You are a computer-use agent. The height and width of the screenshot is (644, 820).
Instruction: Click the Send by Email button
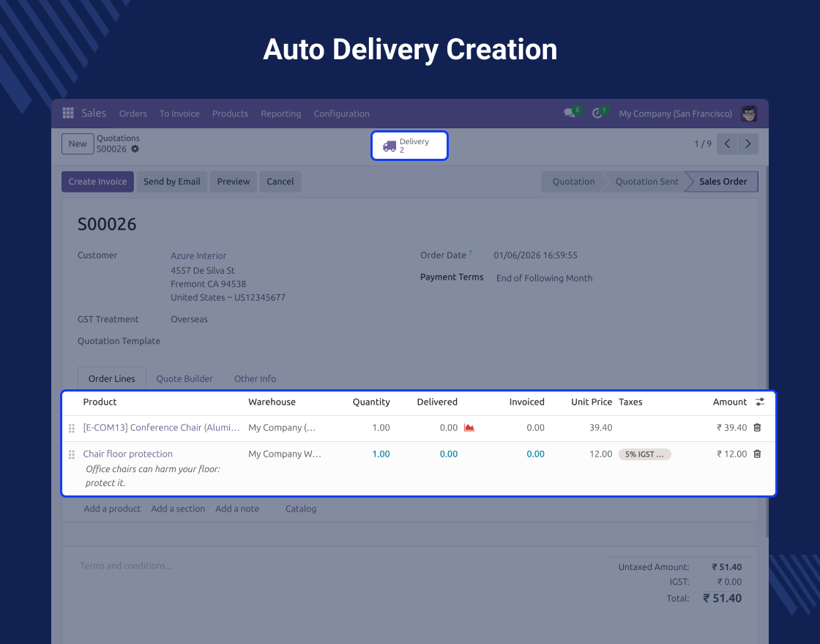click(x=172, y=181)
